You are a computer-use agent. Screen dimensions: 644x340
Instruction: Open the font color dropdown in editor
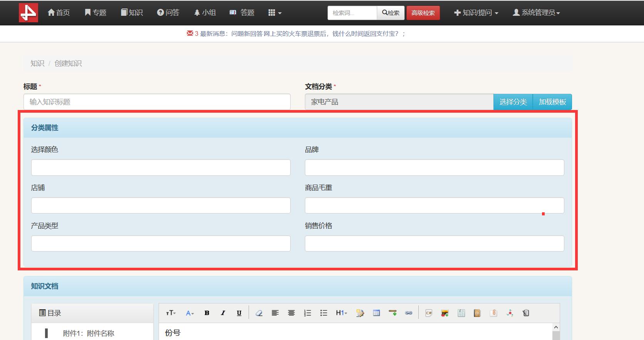pyautogui.click(x=190, y=313)
